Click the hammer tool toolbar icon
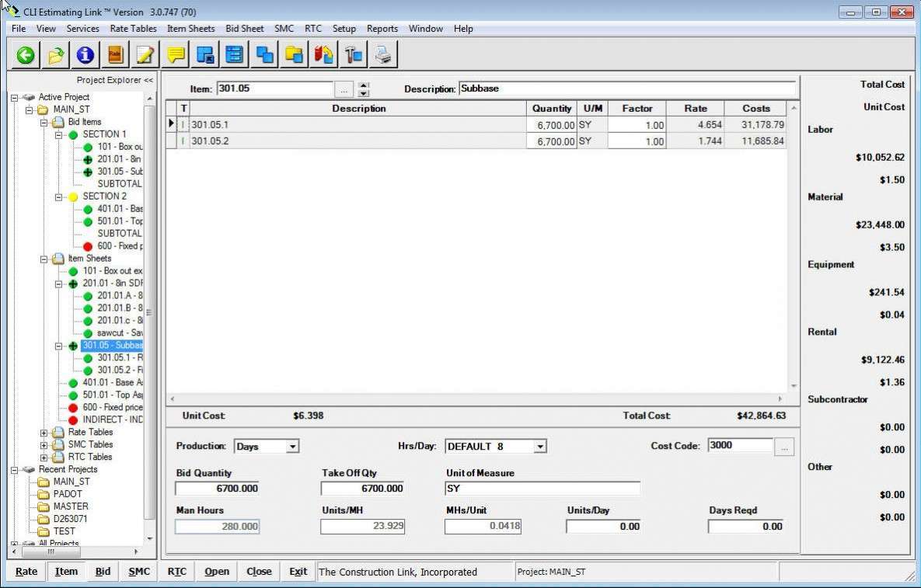This screenshot has height=588, width=921. (x=354, y=55)
